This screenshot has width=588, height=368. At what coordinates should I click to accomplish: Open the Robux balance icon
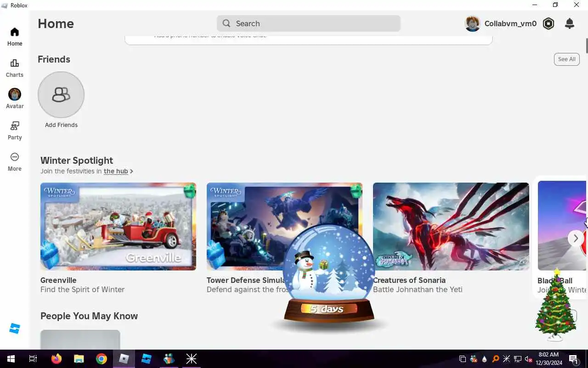click(x=548, y=23)
